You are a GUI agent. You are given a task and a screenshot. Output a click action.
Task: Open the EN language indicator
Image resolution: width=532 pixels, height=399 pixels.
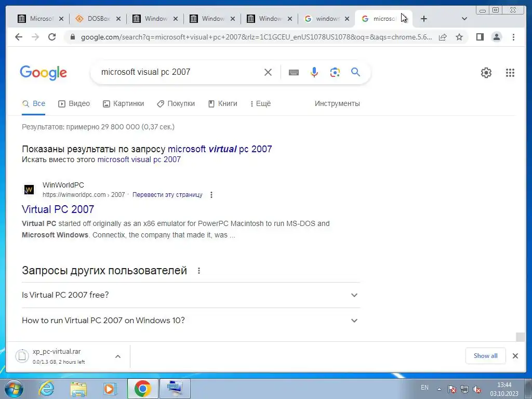pos(424,388)
